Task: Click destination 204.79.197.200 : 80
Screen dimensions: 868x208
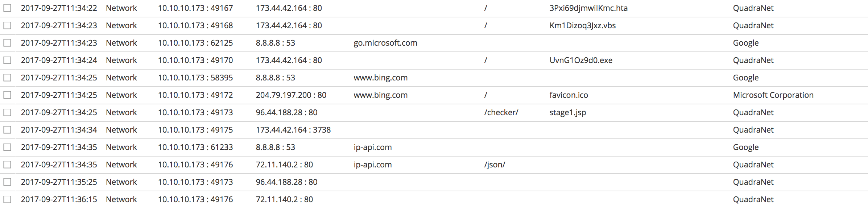Action: coord(291,95)
